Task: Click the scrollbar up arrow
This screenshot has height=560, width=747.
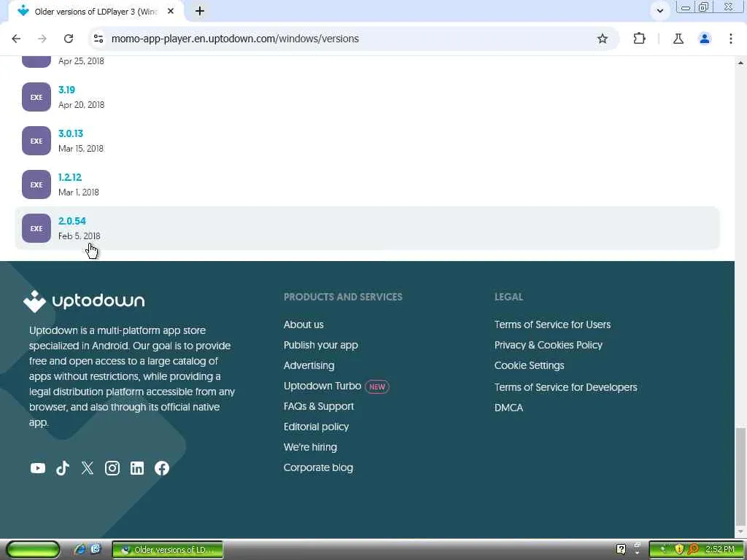Action: (740, 63)
